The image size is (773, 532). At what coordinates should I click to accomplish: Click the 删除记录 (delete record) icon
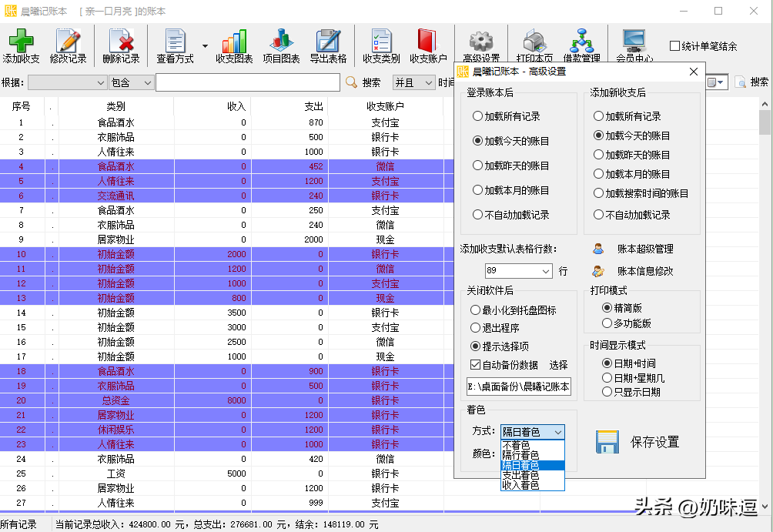click(x=119, y=44)
